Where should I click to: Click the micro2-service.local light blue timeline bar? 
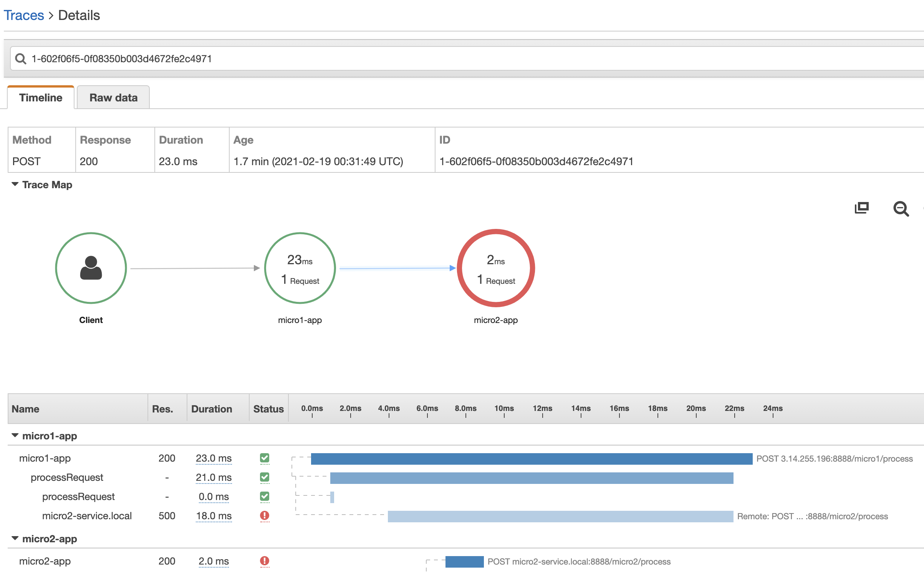point(560,516)
